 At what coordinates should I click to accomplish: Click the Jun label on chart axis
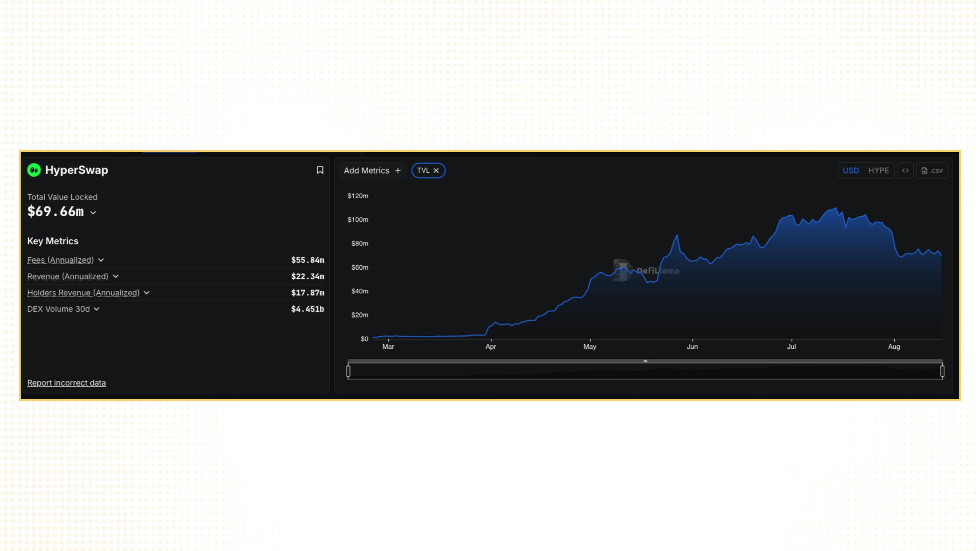(692, 346)
